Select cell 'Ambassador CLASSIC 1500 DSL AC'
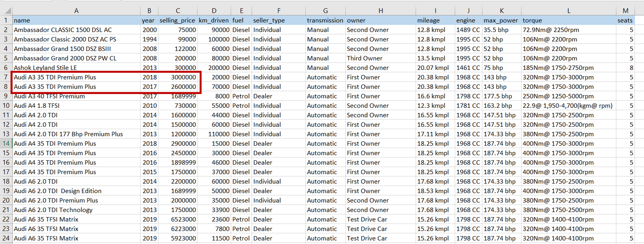The height and width of the screenshot is (244, 644). [x=76, y=30]
